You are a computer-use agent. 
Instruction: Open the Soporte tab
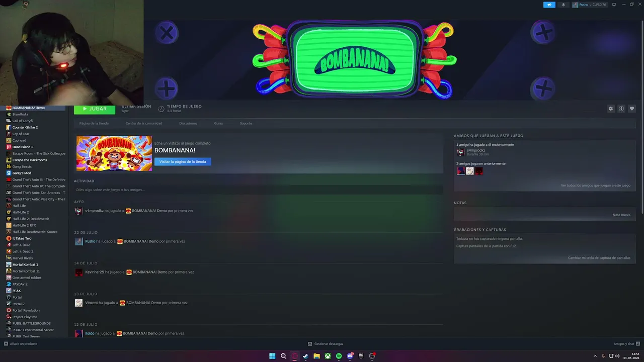(246, 123)
